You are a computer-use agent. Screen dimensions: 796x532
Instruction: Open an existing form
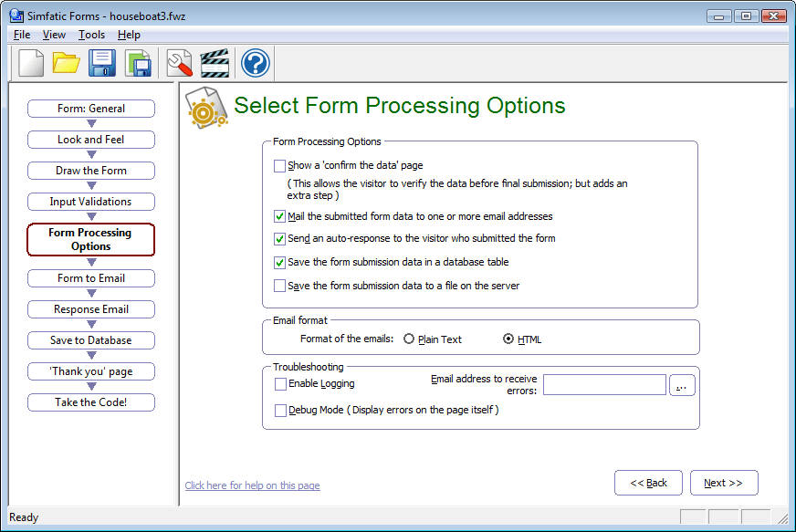tap(66, 62)
